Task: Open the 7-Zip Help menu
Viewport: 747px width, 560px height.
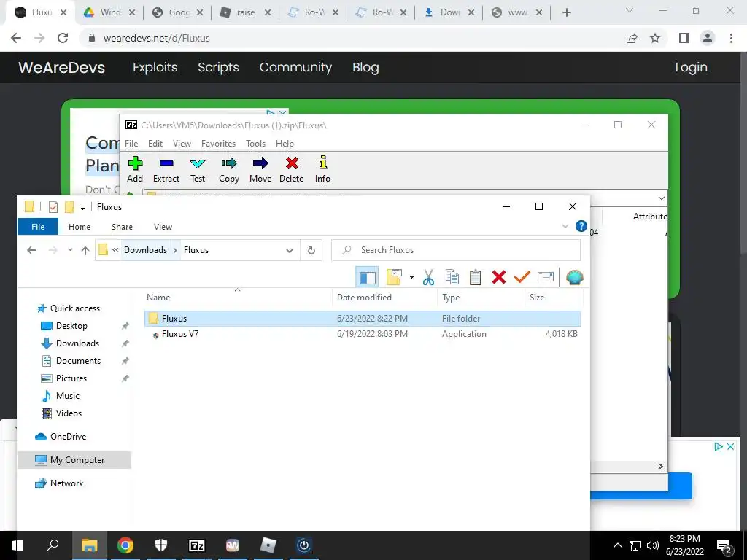Action: (285, 144)
